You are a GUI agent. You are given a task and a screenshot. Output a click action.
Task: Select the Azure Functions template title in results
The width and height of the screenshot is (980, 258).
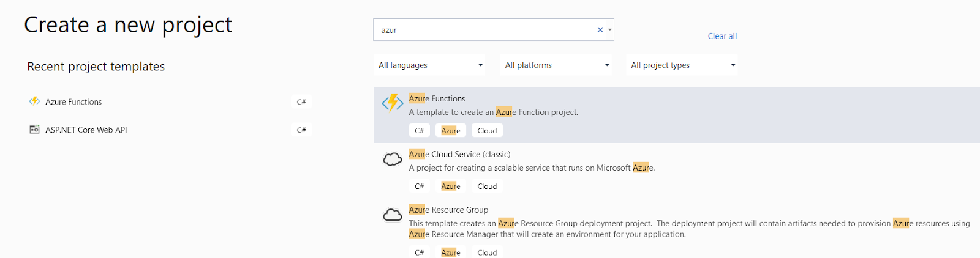point(437,98)
